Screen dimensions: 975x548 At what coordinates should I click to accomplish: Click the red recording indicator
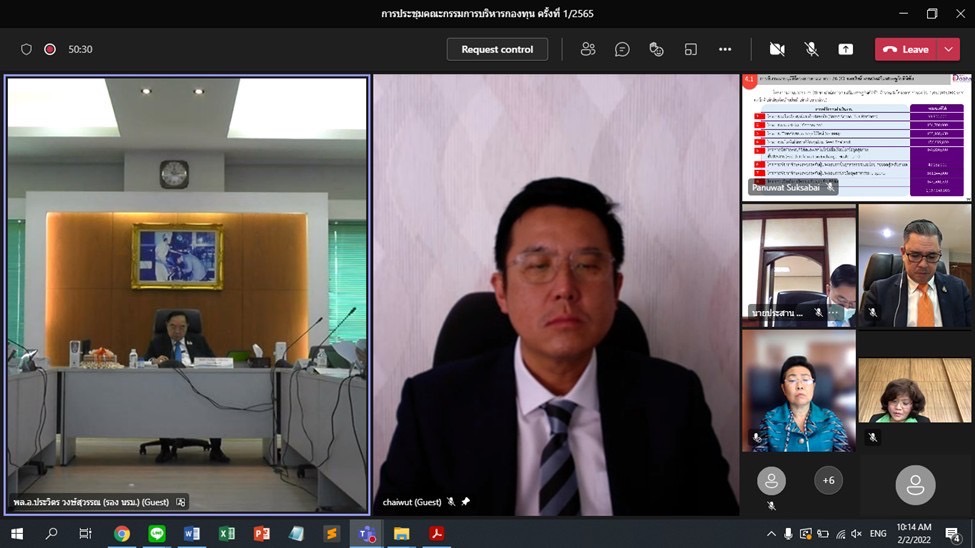(50, 49)
